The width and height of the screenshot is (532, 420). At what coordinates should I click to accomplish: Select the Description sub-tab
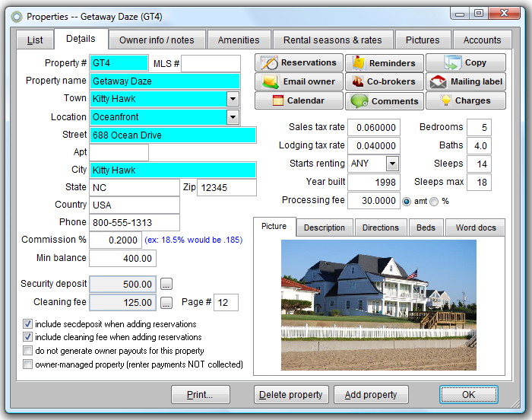pos(325,228)
